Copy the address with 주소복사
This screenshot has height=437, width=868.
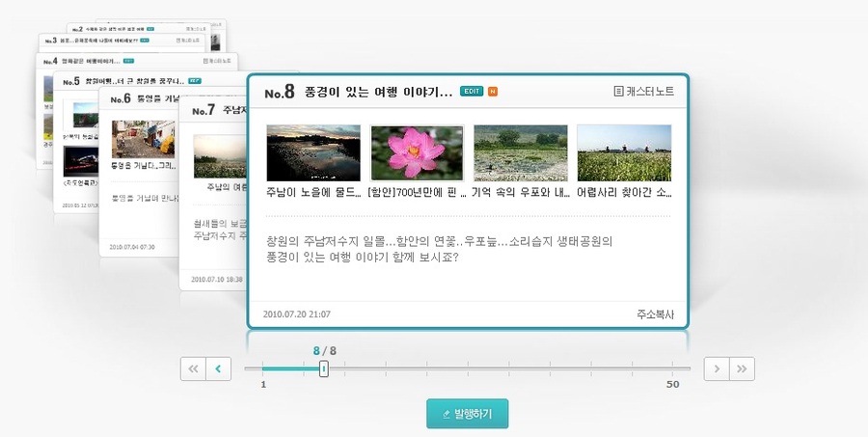tap(656, 314)
